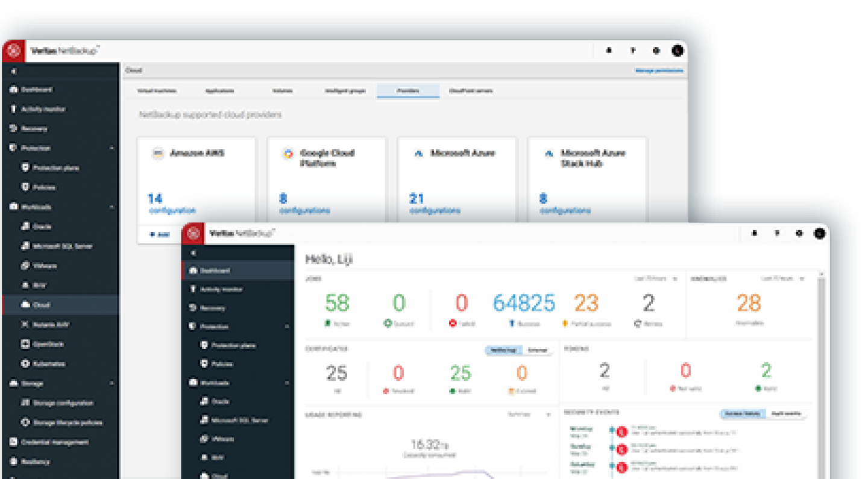868x479 pixels.
Task: Open the Intelligent groups tab
Action: [345, 91]
